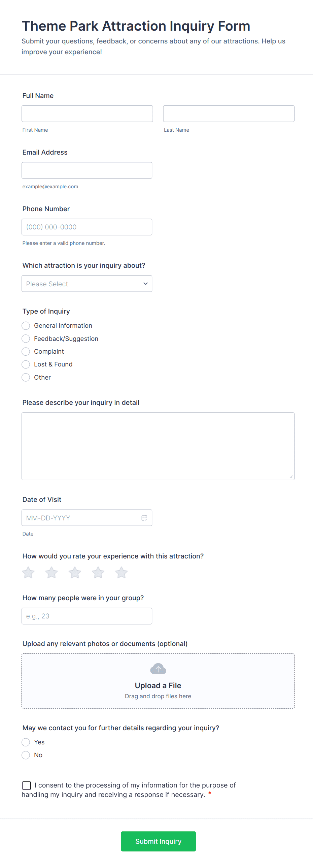Choose Complaint as inquiry type

[x=26, y=351]
